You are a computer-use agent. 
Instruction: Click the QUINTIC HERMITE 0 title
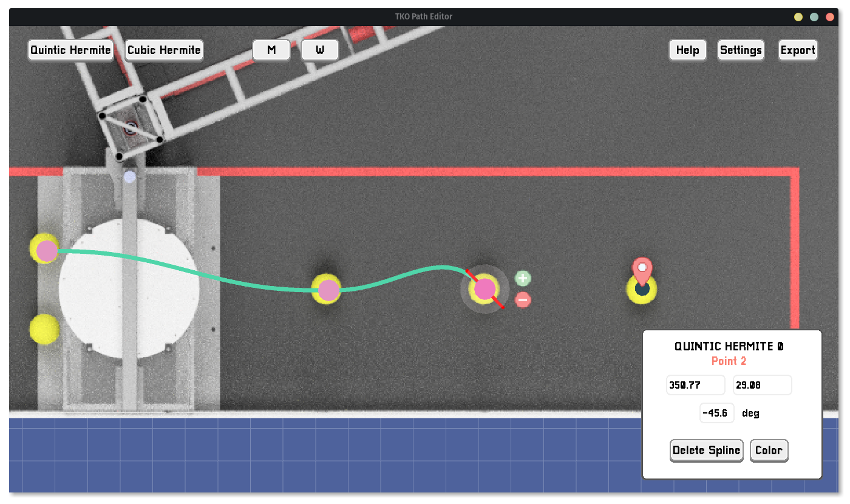click(729, 346)
